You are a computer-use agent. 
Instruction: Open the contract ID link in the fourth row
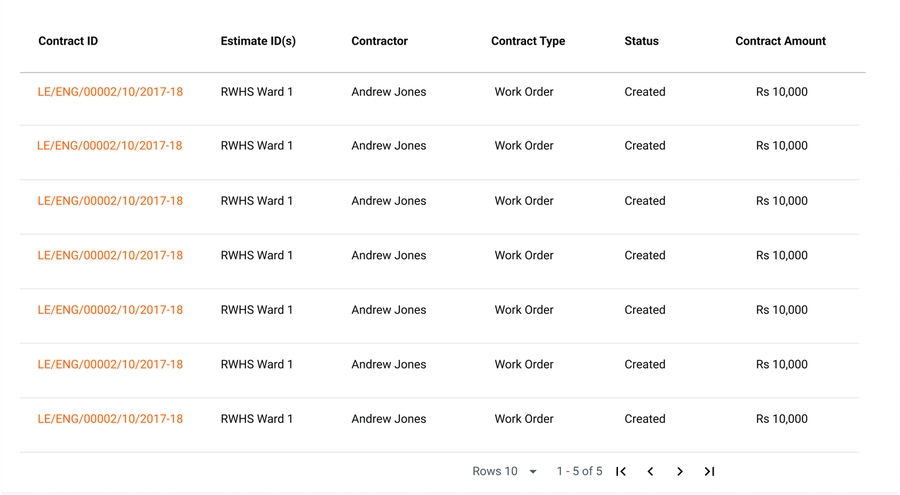pos(110,255)
